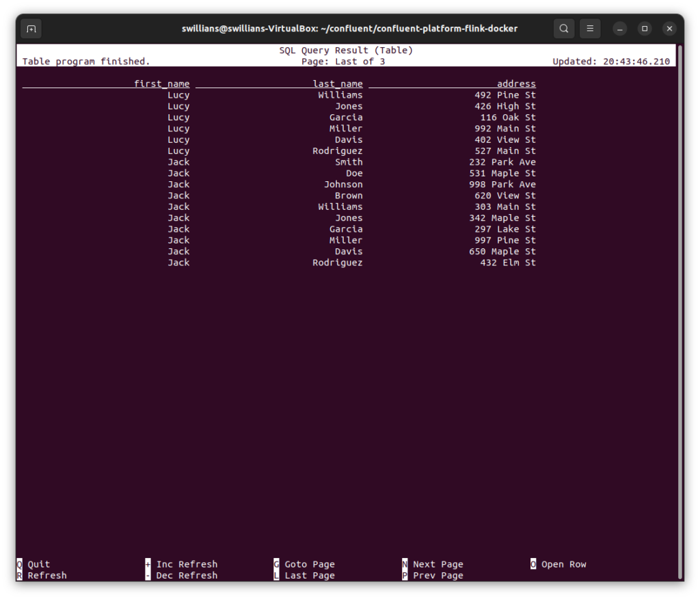
Task: Click the first_name column header
Action: (161, 84)
